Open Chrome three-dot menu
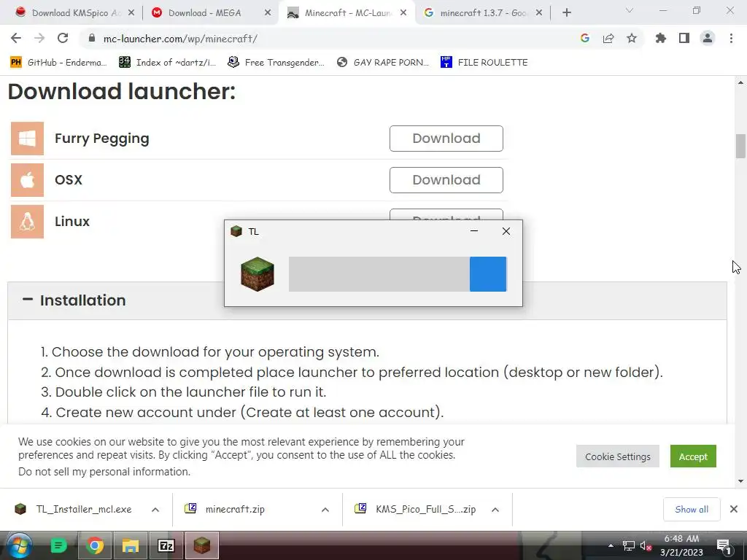 point(731,39)
